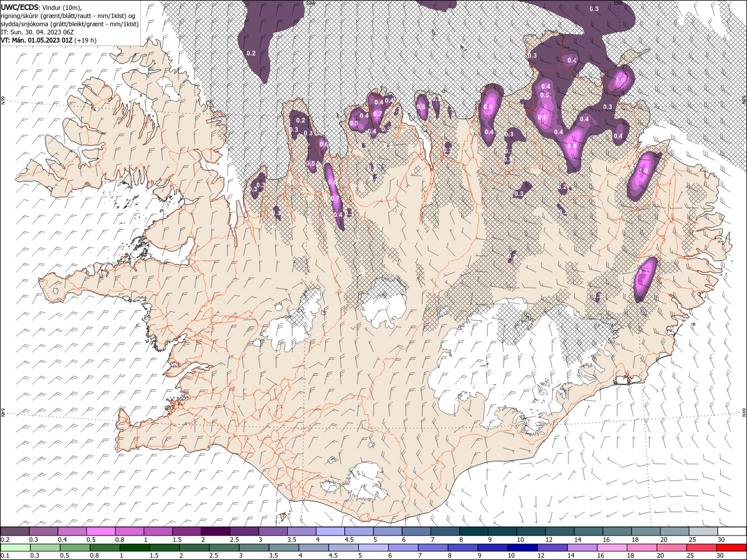The width and height of the screenshot is (747, 560).
Task: Click the 1.5–2 magenta-purple top legend swatch
Action: click(x=187, y=531)
